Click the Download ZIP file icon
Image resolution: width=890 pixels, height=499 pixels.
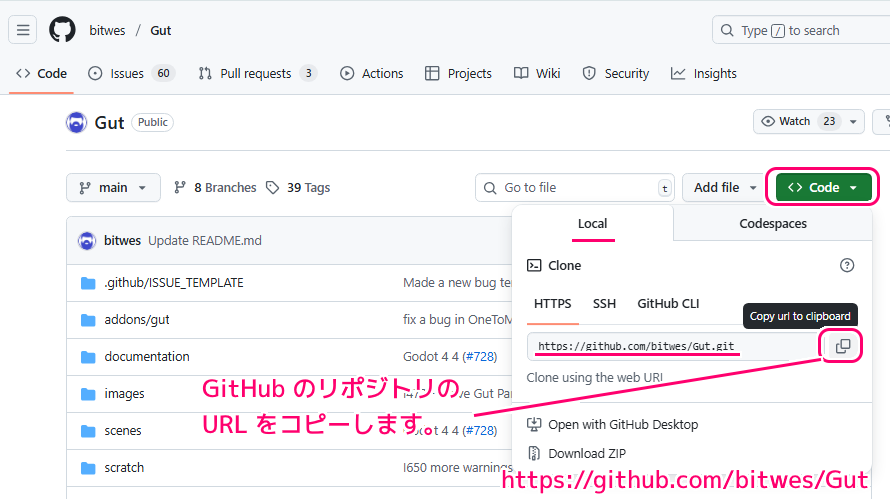coord(534,453)
